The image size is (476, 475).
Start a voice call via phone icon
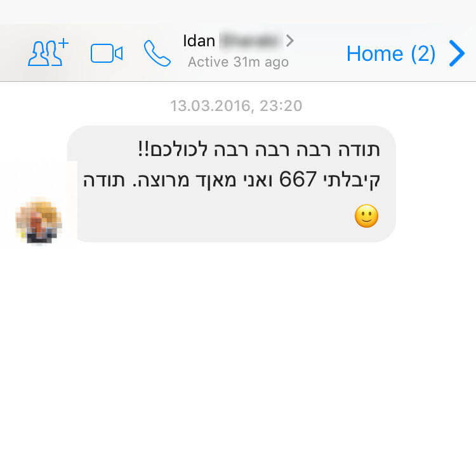coord(157,53)
